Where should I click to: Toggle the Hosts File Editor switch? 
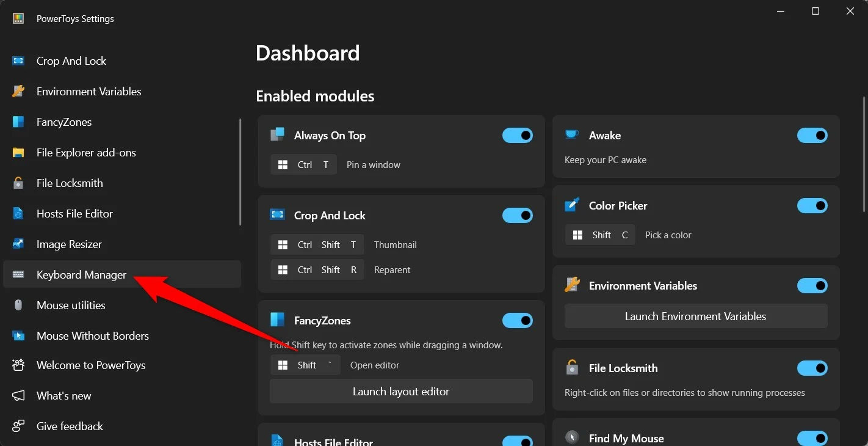[518, 441]
